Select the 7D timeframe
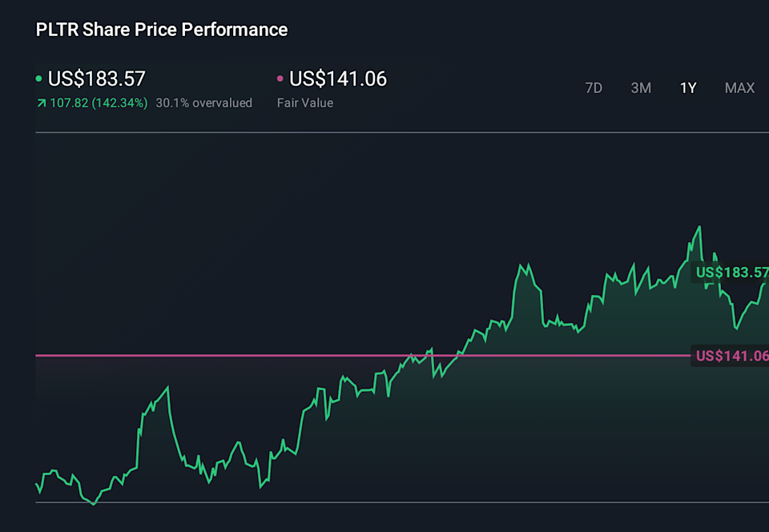 point(594,88)
